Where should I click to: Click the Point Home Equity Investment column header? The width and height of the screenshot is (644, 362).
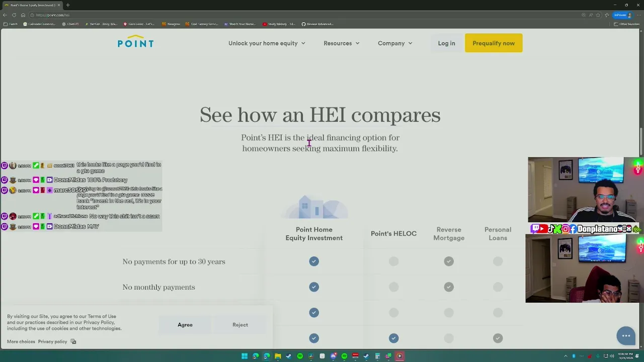(314, 234)
